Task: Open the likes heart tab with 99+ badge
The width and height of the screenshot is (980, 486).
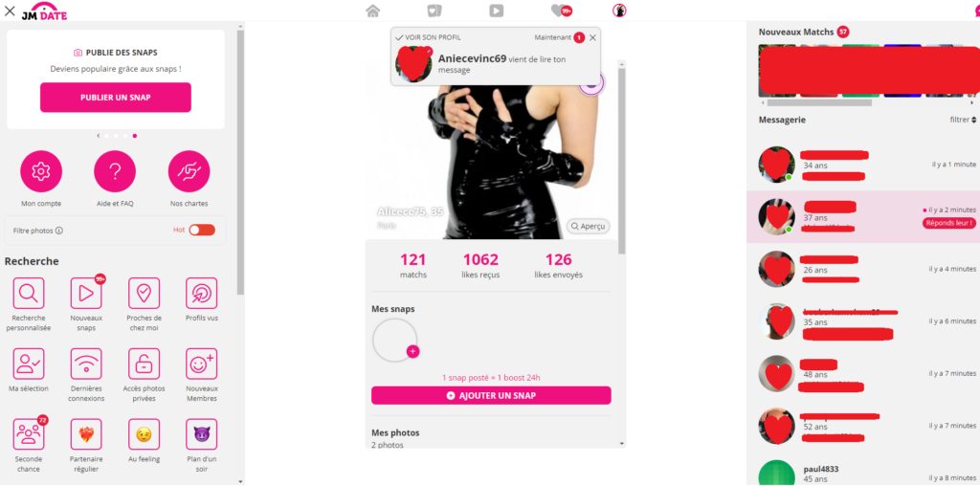Action: [561, 11]
